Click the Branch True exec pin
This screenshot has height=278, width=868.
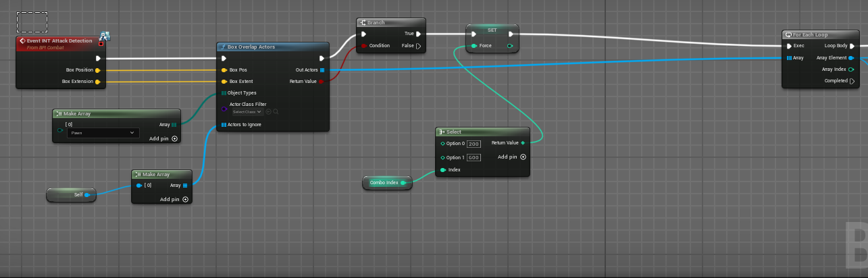point(419,34)
